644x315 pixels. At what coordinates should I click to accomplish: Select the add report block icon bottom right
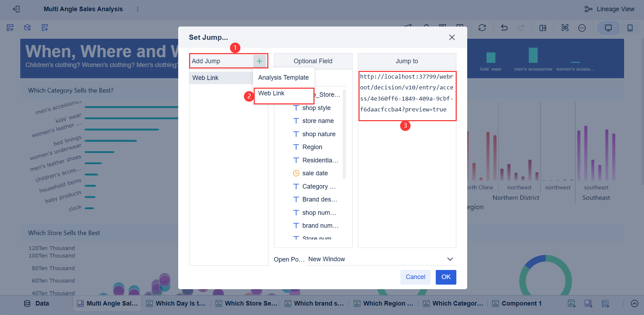click(606, 303)
